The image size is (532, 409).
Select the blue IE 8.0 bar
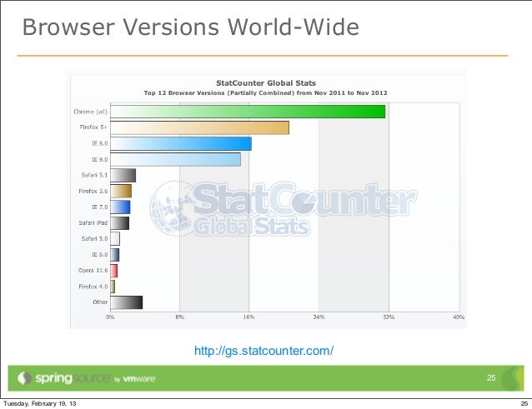pos(181,143)
